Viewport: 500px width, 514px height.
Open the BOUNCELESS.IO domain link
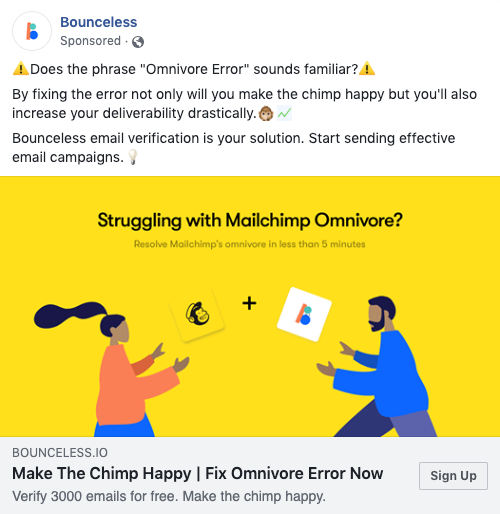(60, 453)
